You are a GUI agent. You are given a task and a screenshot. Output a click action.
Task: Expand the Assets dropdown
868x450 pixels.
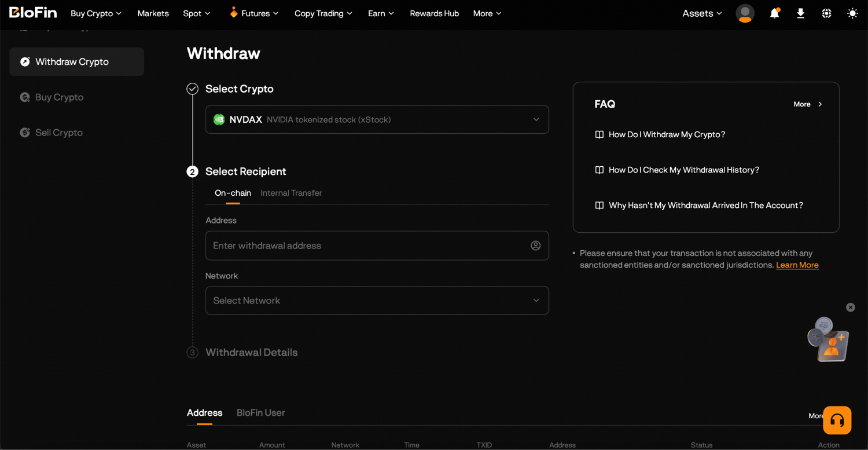click(x=702, y=13)
